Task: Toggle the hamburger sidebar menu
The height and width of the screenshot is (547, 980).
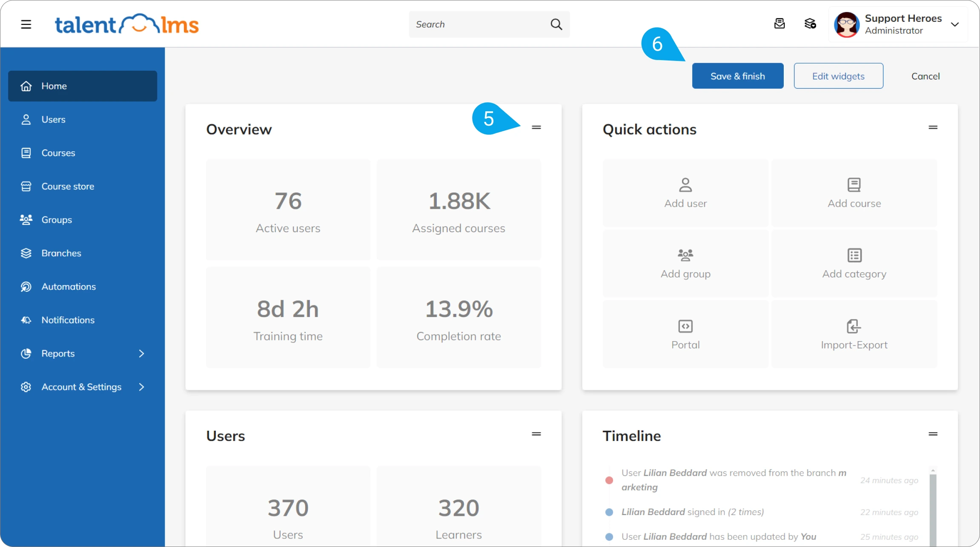Action: coord(26,24)
